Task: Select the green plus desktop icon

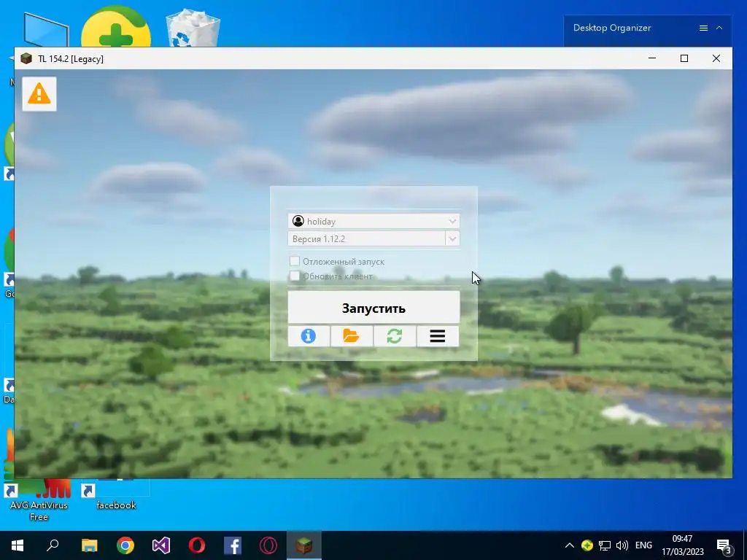Action: click(x=116, y=28)
